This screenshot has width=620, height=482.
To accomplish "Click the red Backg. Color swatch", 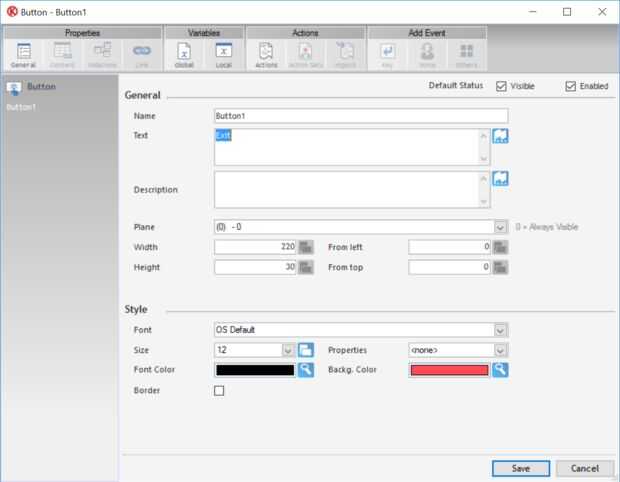I will click(450, 370).
